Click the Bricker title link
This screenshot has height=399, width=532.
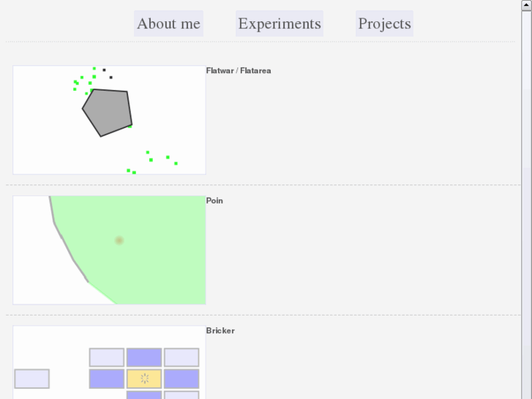pos(220,331)
